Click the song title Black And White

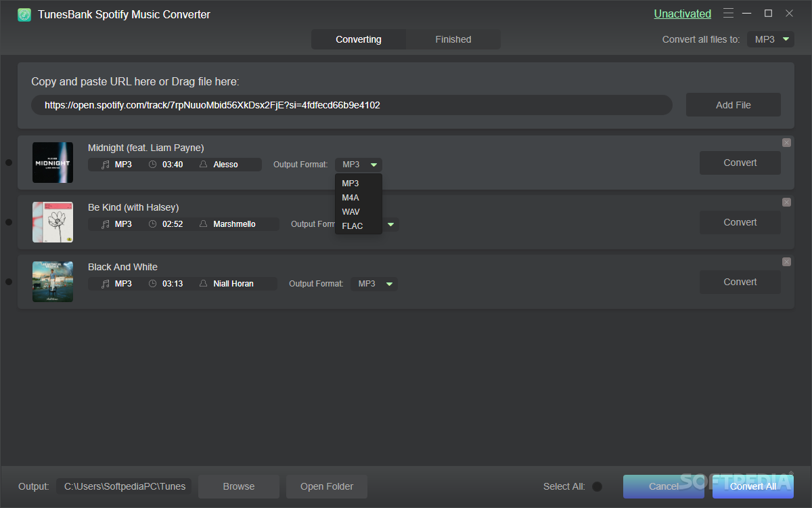pyautogui.click(x=122, y=267)
